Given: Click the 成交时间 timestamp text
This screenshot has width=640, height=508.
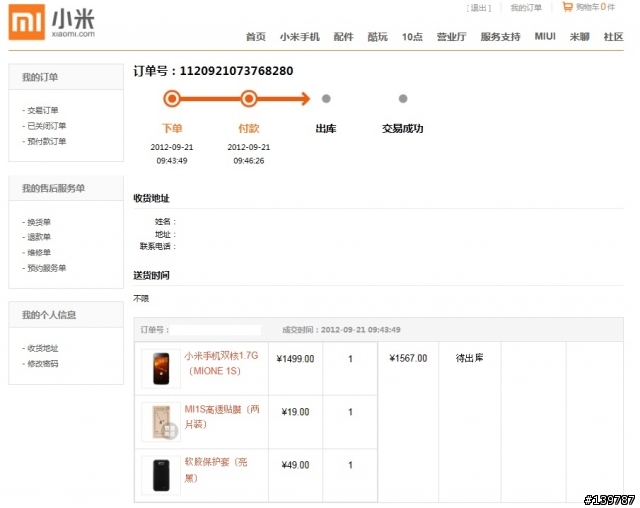Looking at the screenshot, I should pyautogui.click(x=341, y=330).
